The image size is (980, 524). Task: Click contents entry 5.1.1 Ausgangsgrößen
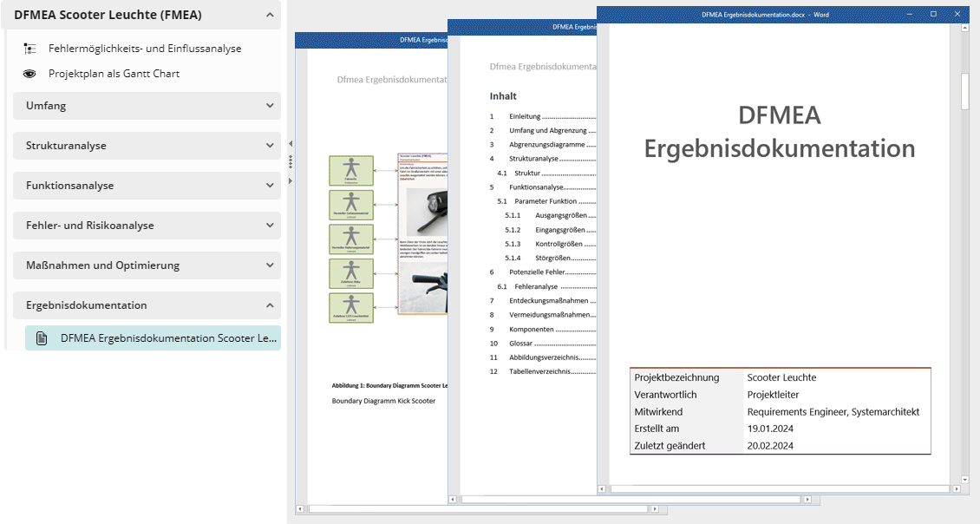[x=551, y=215]
